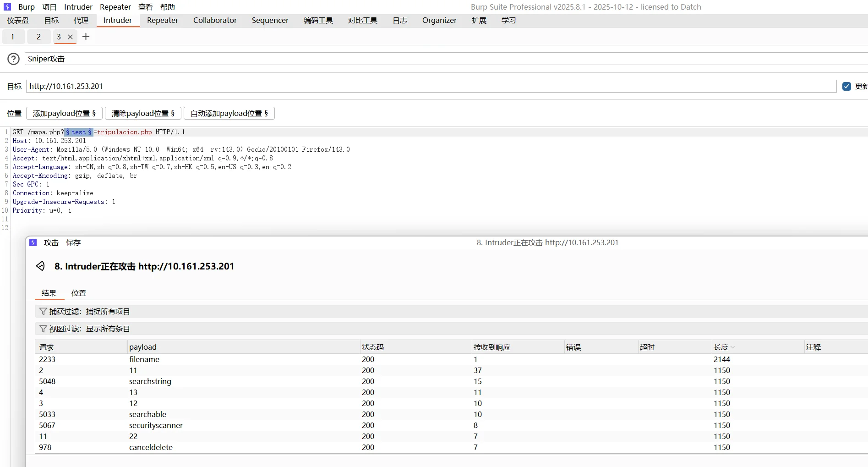868x467 pixels.
Task: Add a new Intruder tab
Action: [x=86, y=37]
